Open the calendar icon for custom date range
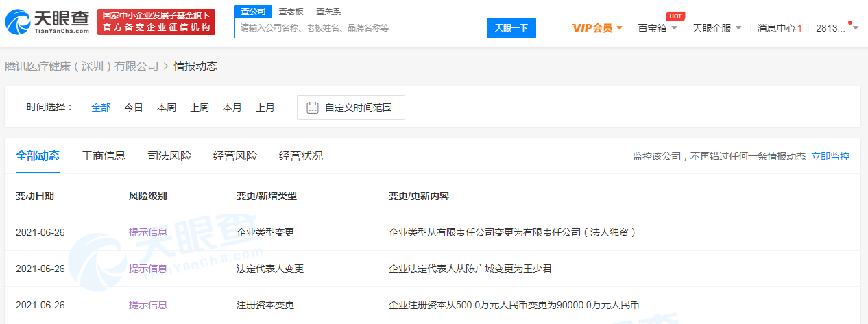This screenshot has width=868, height=324. pos(313,108)
